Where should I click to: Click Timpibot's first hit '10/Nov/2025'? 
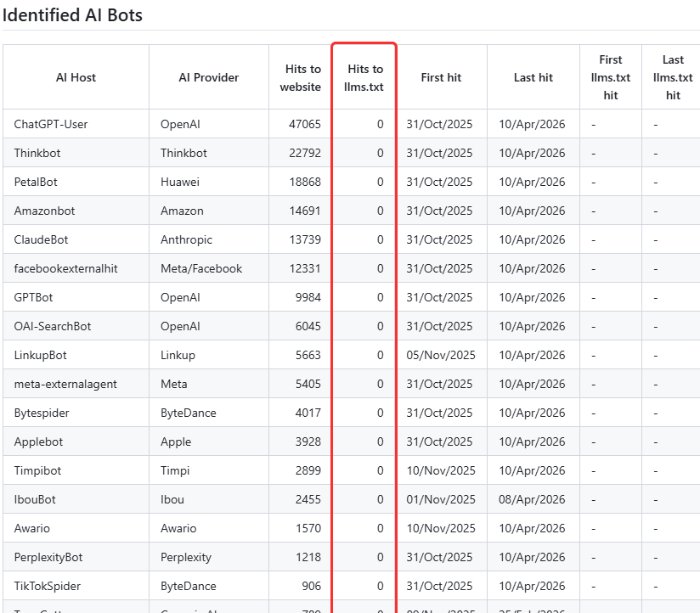tap(441, 470)
